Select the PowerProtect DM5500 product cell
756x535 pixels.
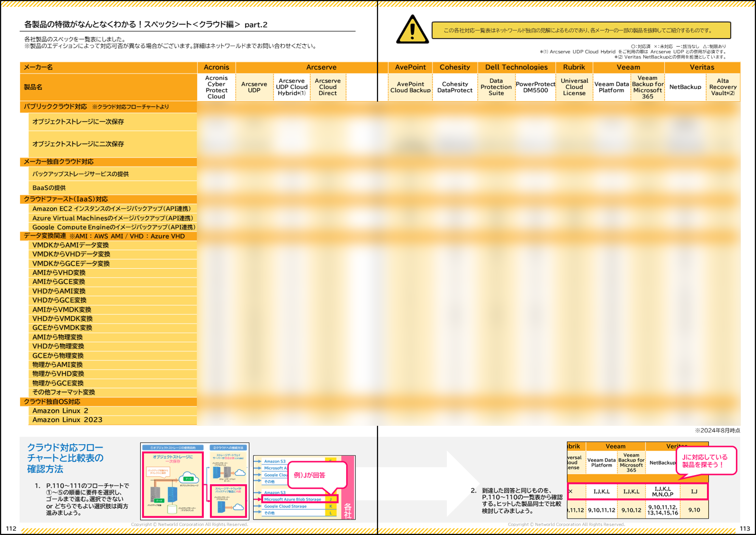(x=535, y=87)
